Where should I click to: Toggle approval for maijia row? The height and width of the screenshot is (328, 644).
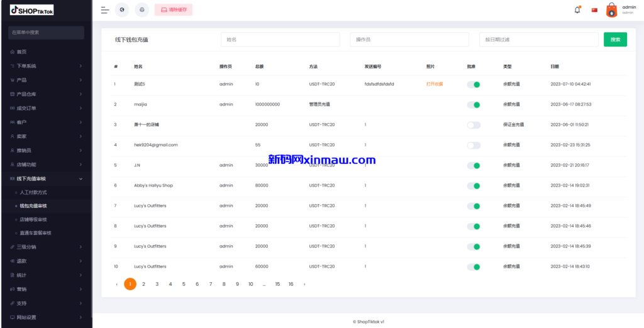click(474, 105)
